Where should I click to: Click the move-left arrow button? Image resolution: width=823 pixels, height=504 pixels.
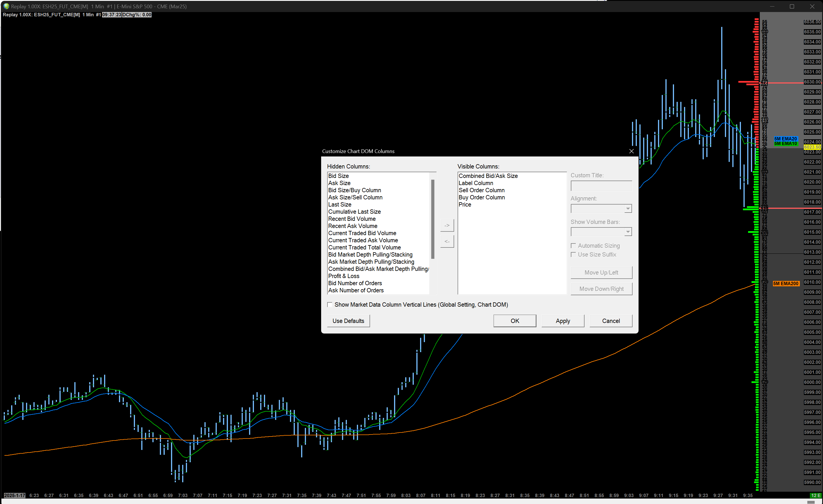[x=447, y=241]
